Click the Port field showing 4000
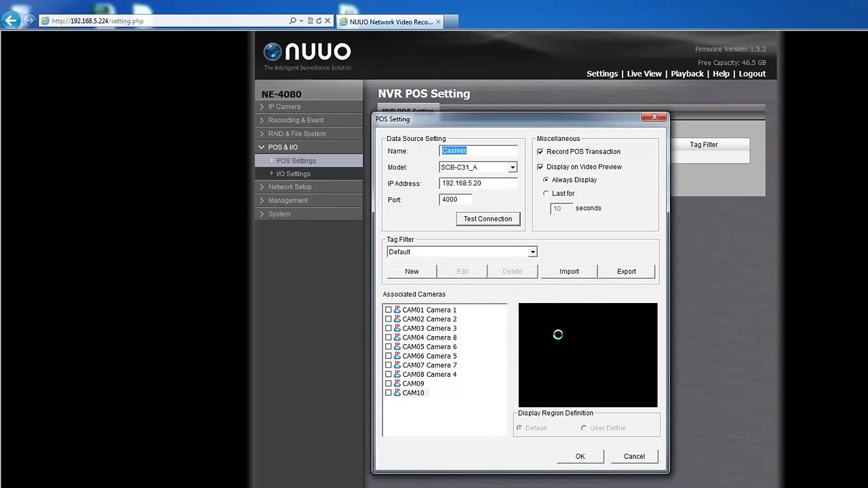Viewport: 868px width, 488px height. 455,199
